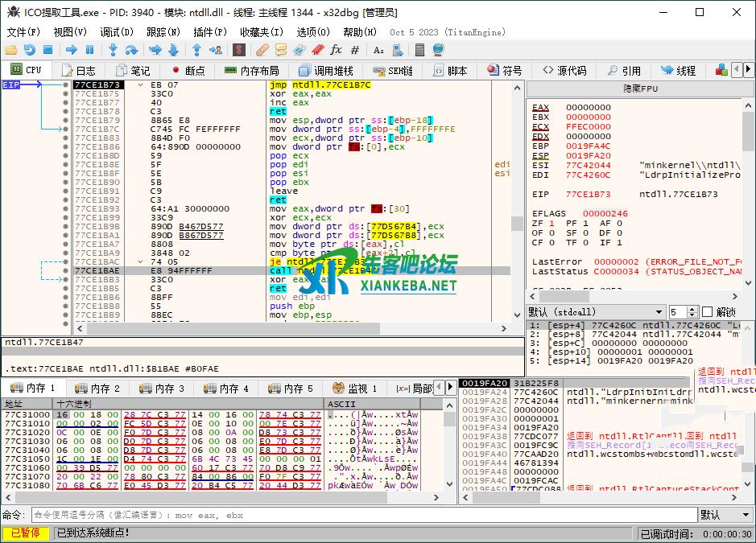Click the command input field
Image resolution: width=756 pixels, height=543 pixels.
pyautogui.click(x=362, y=515)
